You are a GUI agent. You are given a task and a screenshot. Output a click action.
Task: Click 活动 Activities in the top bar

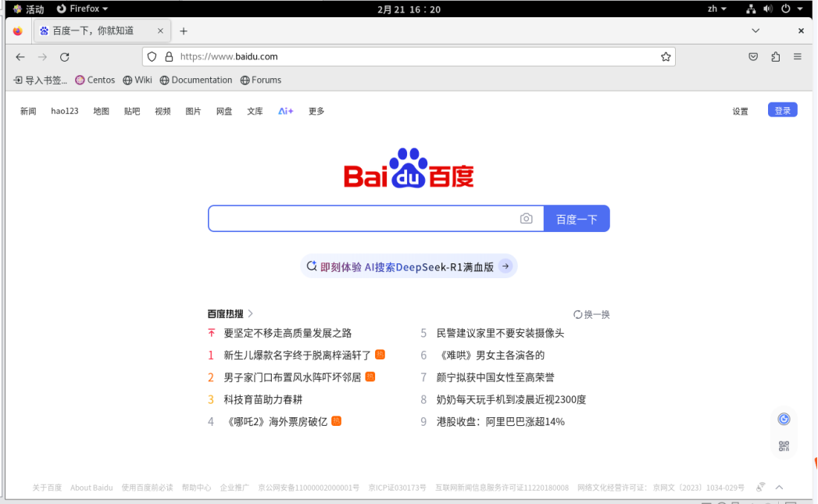click(29, 9)
